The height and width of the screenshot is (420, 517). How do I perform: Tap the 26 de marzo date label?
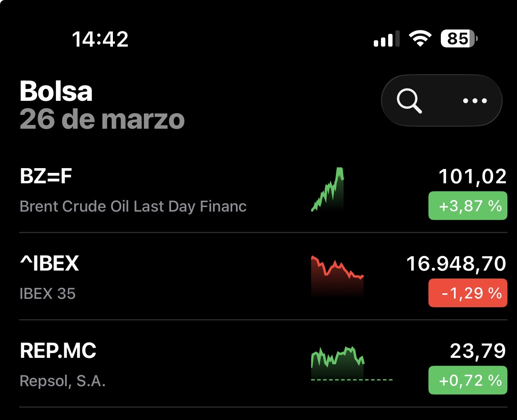[102, 119]
